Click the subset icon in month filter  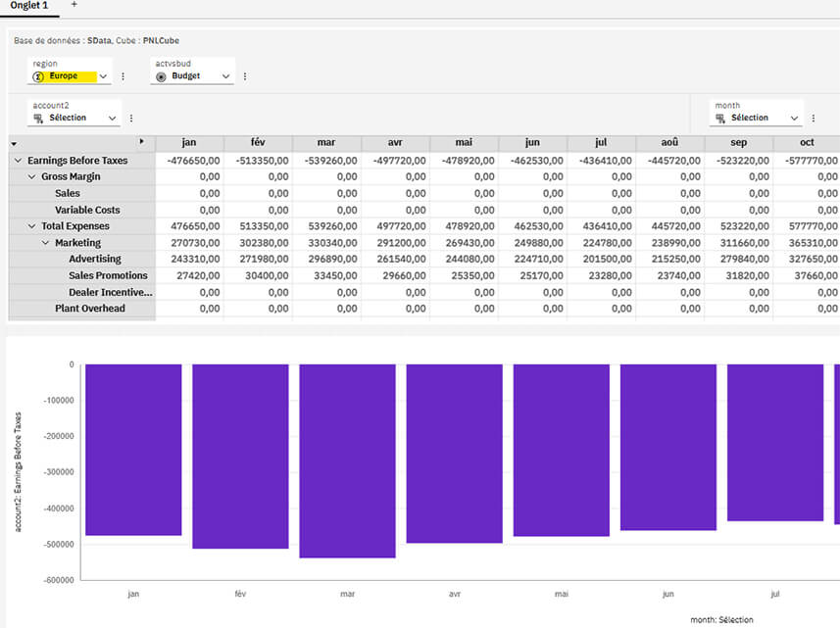[x=720, y=119]
